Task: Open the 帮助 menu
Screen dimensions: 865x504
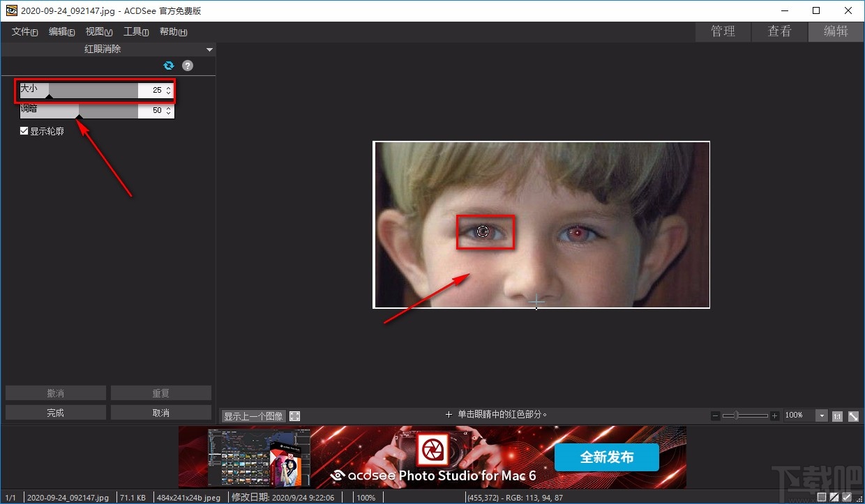Action: [173, 32]
